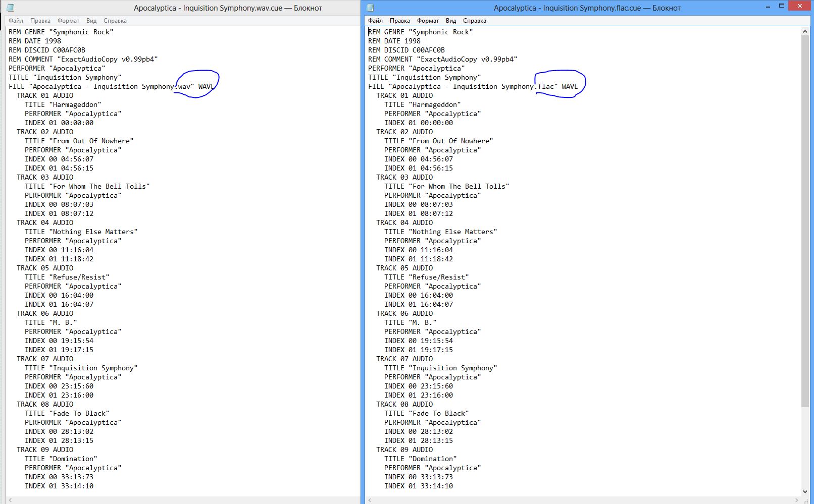Open the Вид menu in the flac.cue window

[451, 21]
